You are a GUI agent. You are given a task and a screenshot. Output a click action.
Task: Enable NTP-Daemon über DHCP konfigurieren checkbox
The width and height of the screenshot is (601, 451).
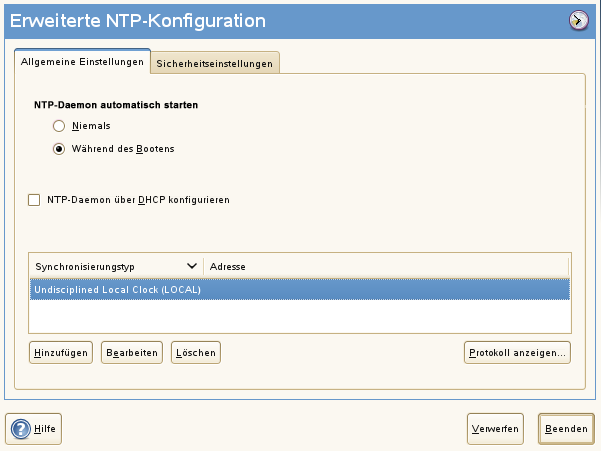pyautogui.click(x=35, y=200)
